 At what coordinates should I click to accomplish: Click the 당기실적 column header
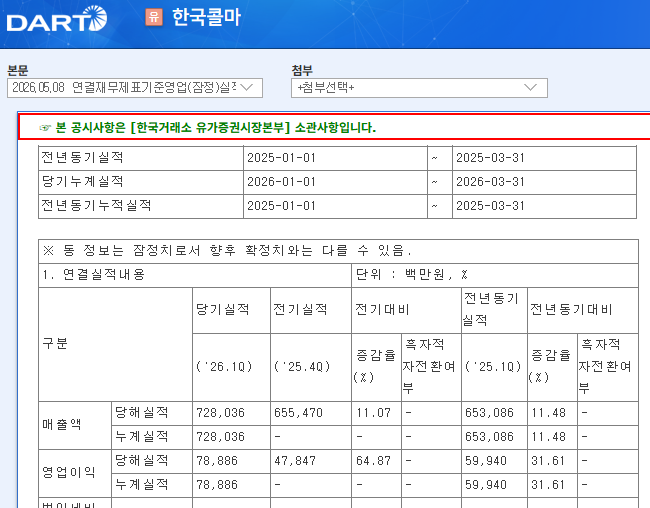(223, 310)
